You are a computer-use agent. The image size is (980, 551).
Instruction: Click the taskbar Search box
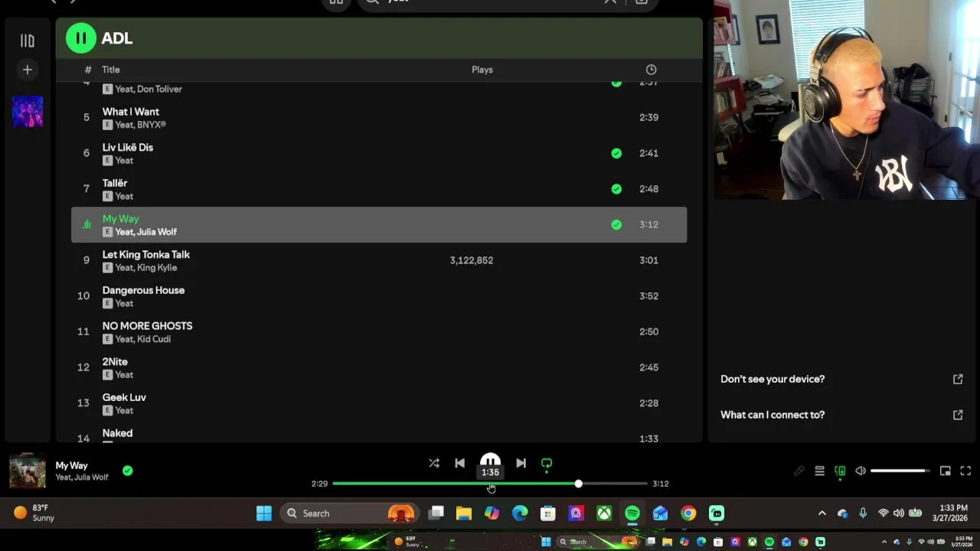[348, 514]
